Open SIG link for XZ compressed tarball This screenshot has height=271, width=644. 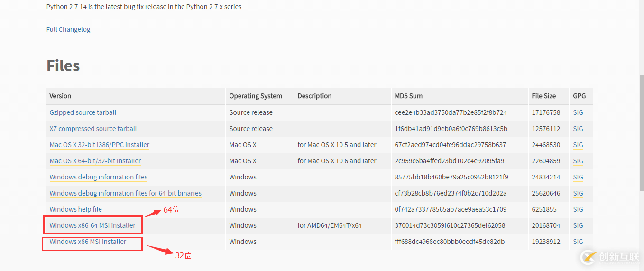point(578,129)
